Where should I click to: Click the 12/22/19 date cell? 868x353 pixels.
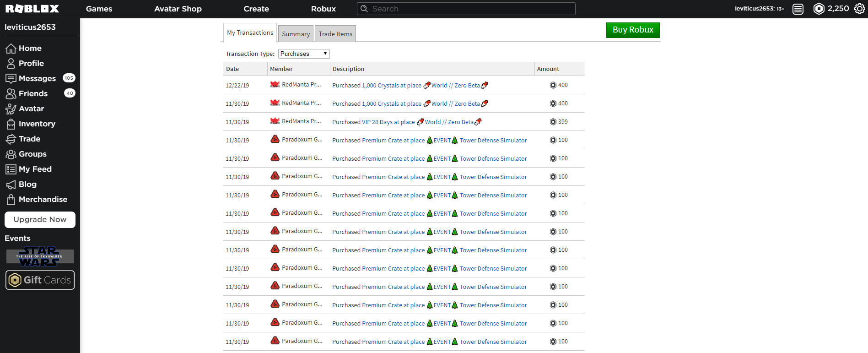point(237,86)
